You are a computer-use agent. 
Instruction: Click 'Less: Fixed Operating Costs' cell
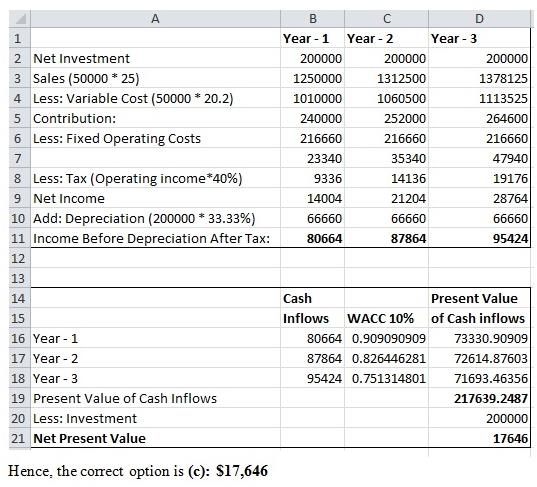(155, 138)
